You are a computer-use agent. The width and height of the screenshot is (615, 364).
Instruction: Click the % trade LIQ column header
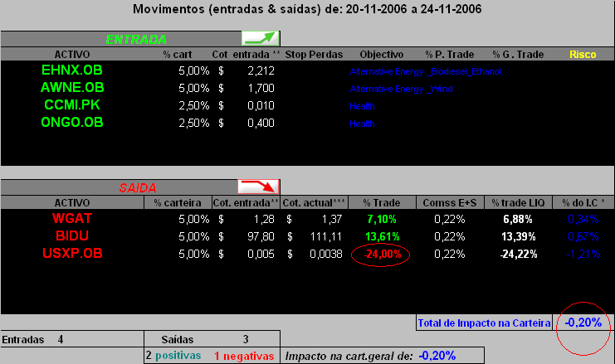coord(518,202)
